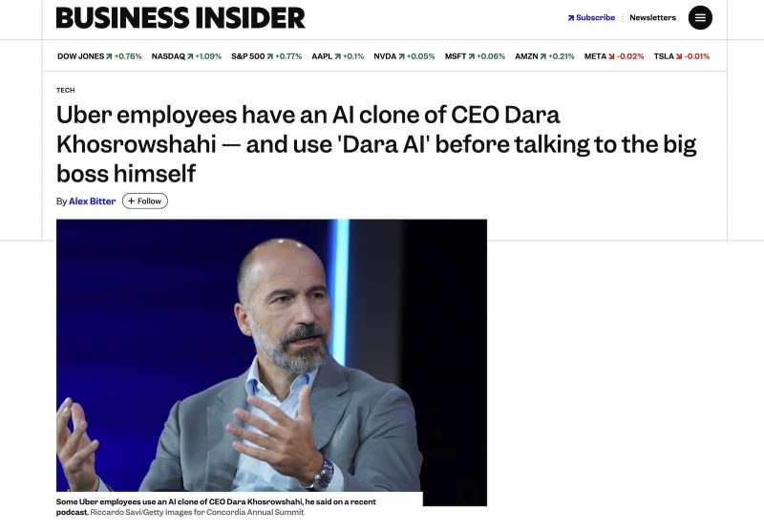Click the Subscribe arrow icon
The image size is (764, 532).
(571, 18)
